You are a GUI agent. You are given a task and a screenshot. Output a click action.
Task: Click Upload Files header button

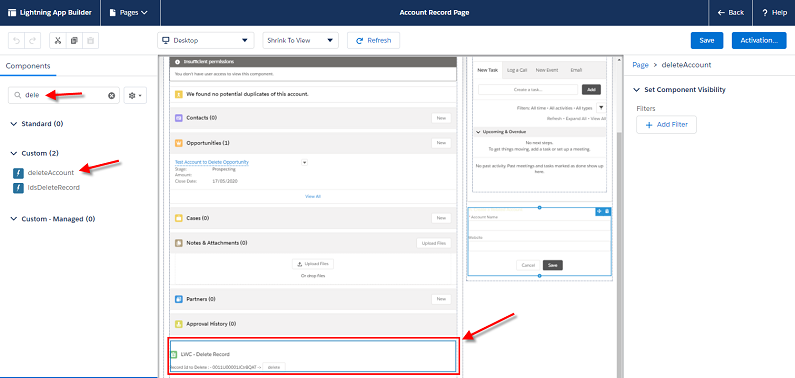click(x=434, y=243)
